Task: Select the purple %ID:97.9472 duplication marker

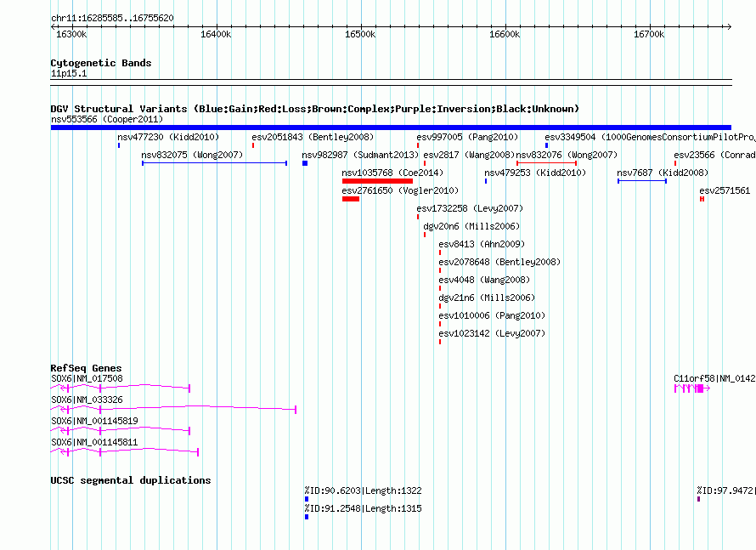Action: point(698,499)
